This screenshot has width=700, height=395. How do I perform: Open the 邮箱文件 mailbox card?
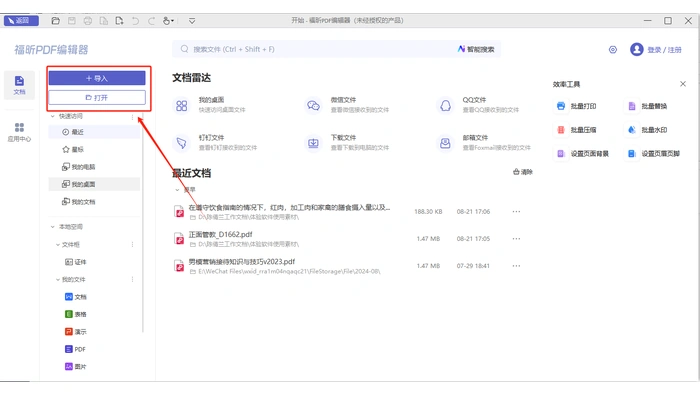484,143
